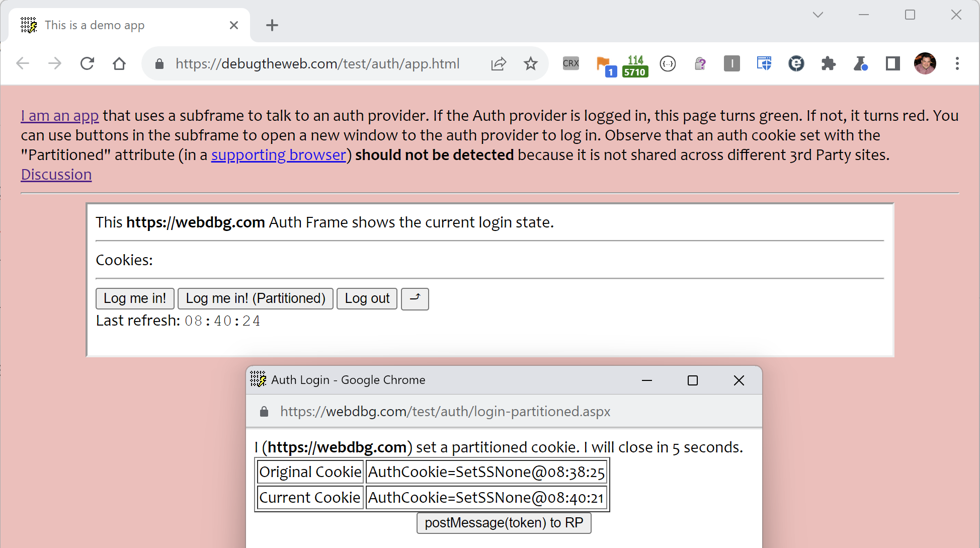This screenshot has width=980, height=548.
Task: Open the CRX extension icon
Action: [570, 63]
